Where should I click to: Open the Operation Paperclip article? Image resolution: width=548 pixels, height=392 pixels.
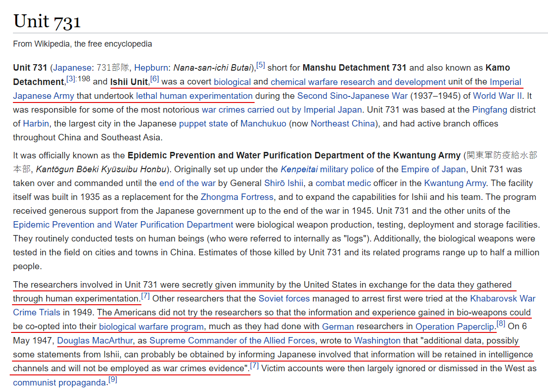pos(455,327)
